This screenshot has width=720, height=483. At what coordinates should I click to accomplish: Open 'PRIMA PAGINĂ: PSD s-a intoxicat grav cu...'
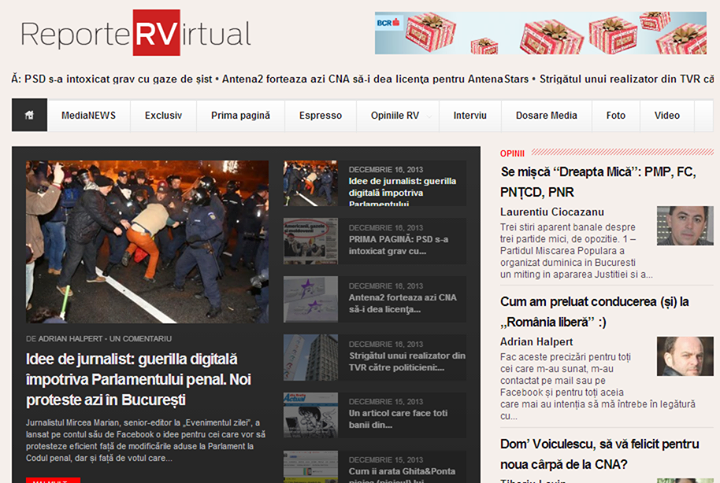[399, 245]
